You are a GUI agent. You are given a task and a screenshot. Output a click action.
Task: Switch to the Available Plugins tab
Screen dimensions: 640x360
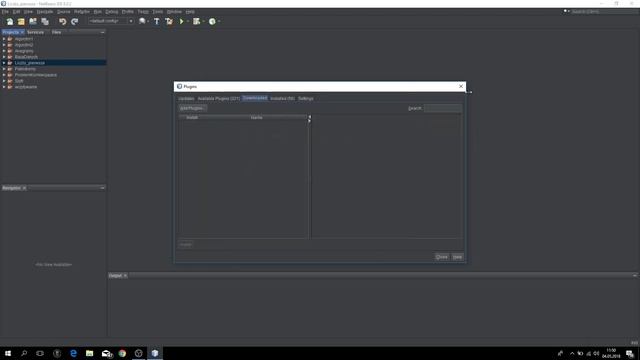219,99
